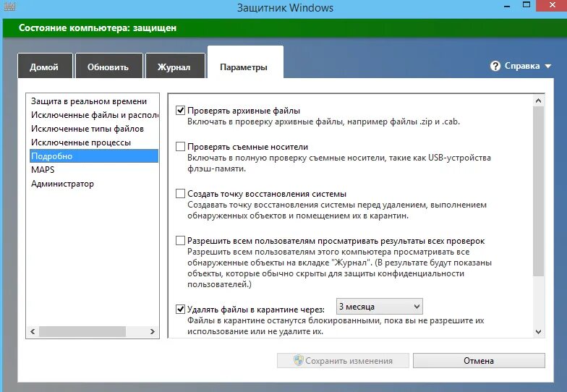This screenshot has height=392, width=567.
Task: Open the 3 месяца quarantine period dropdown
Action: (x=379, y=307)
